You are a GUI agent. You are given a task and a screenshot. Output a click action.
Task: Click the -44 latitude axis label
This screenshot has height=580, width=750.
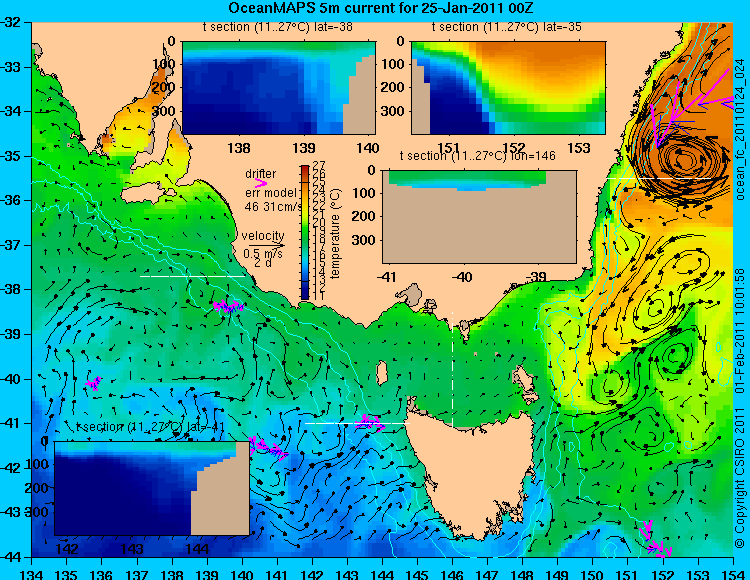click(x=13, y=557)
